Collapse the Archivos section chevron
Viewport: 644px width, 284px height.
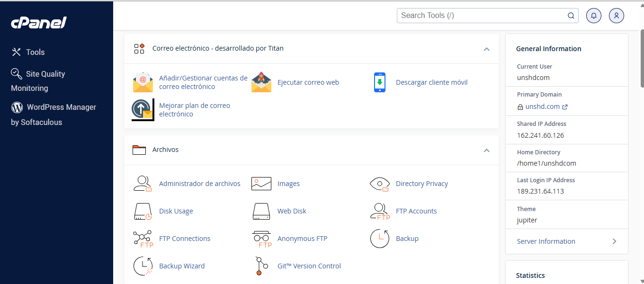[x=486, y=150]
